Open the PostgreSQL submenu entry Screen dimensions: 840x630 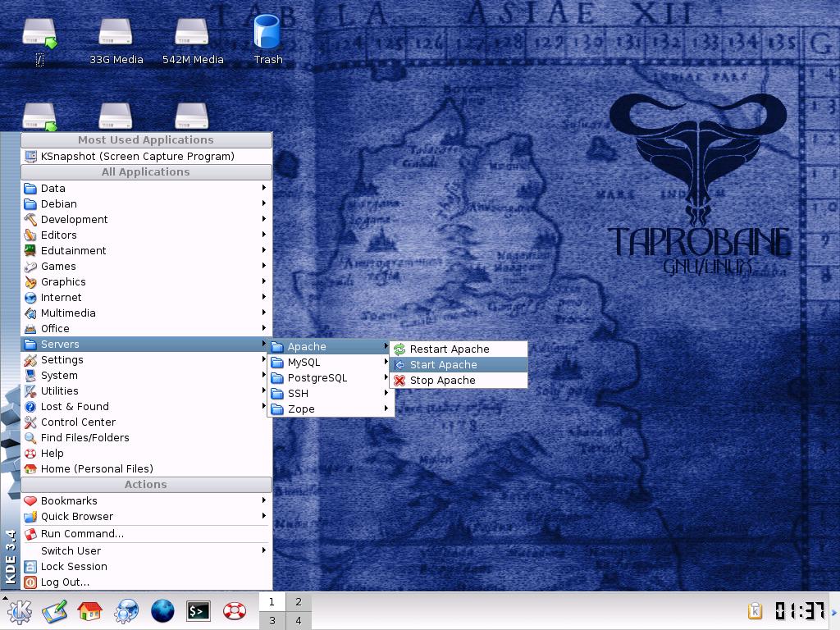(331, 377)
